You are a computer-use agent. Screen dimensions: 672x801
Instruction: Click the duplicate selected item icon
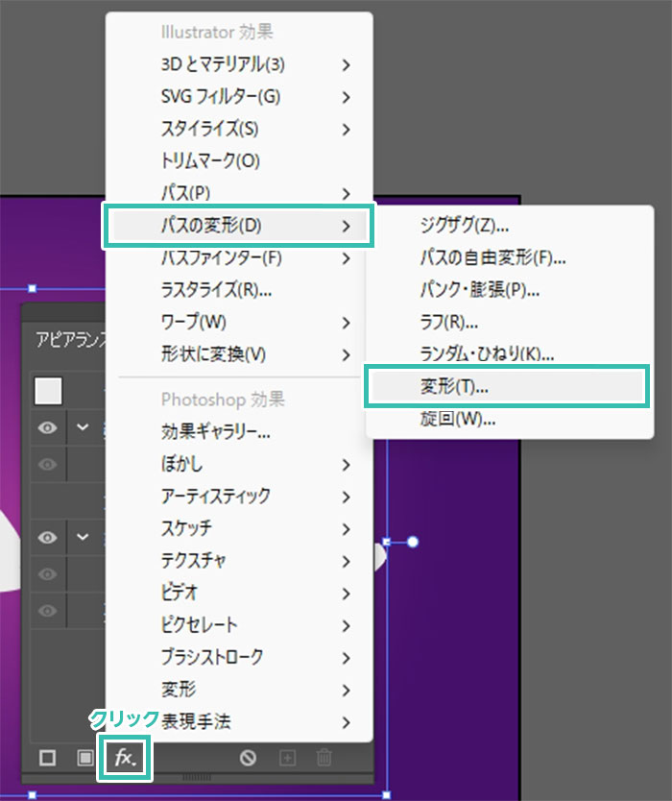287,758
